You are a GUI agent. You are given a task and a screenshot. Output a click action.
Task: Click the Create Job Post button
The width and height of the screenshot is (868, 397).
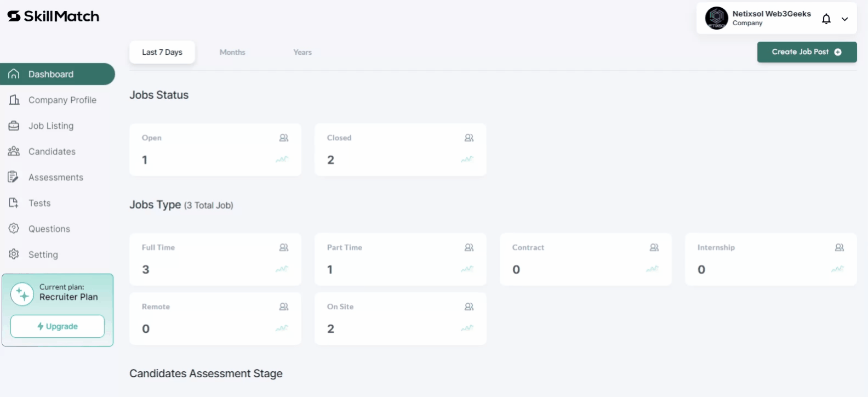807,52
